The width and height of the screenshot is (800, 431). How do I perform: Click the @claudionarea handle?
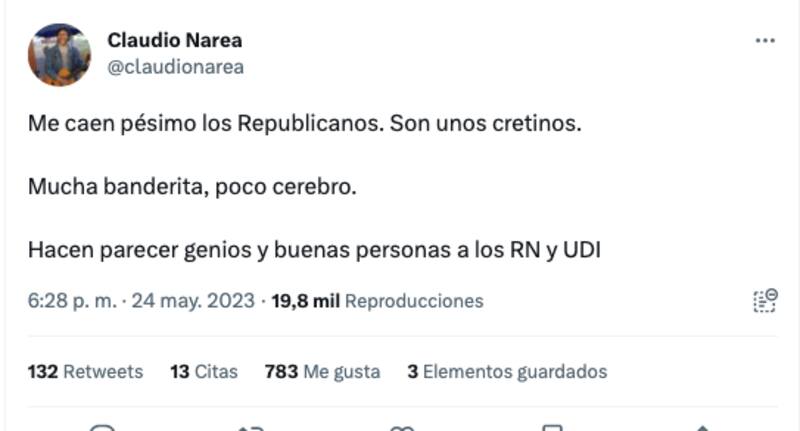[x=175, y=67]
